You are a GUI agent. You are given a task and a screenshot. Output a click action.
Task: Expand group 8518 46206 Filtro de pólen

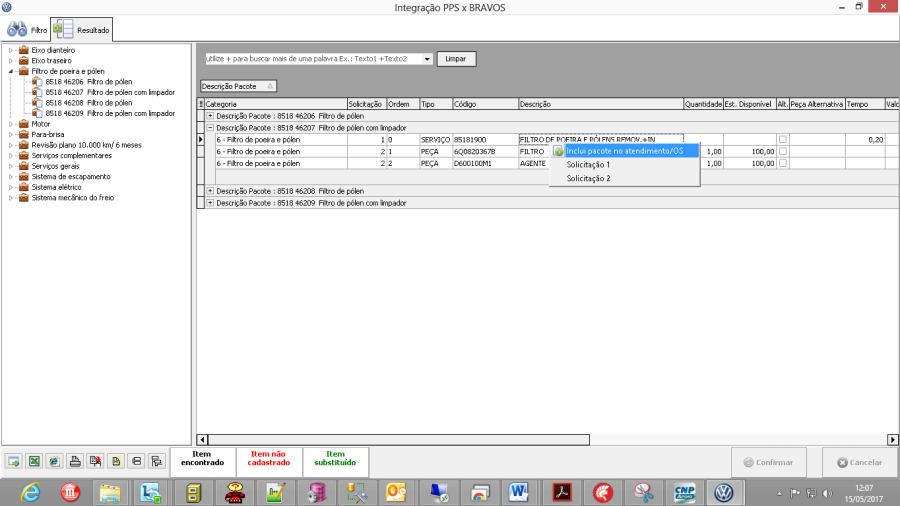click(210, 116)
